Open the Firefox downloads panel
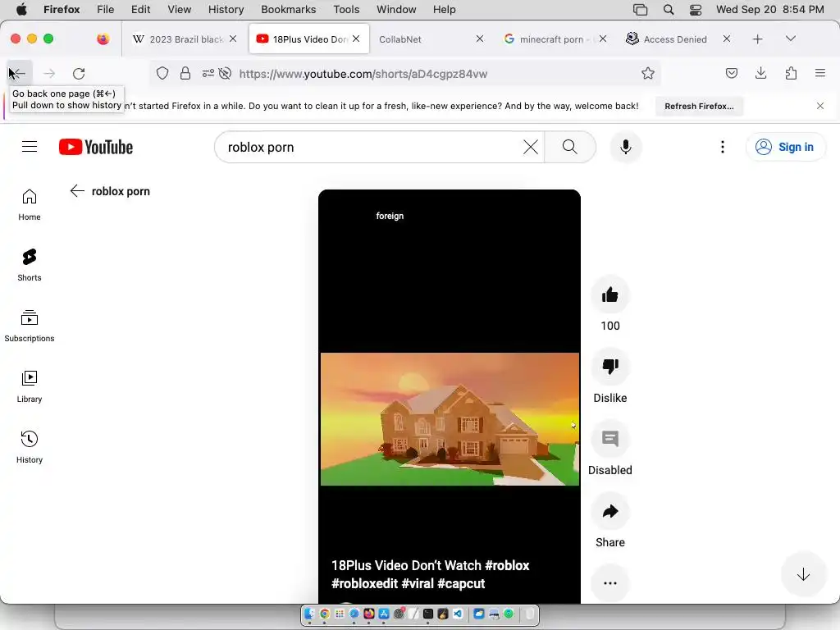Screen dimensions: 840x630 coord(760,73)
